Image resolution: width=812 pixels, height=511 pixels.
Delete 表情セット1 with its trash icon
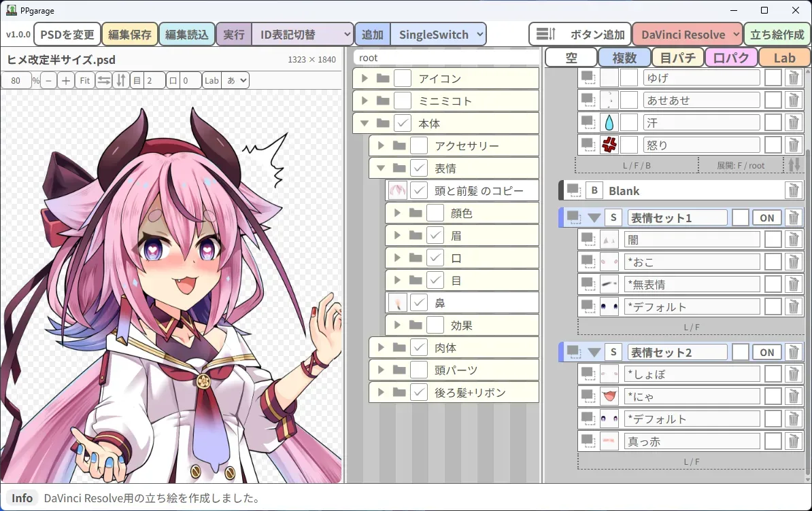pos(793,217)
